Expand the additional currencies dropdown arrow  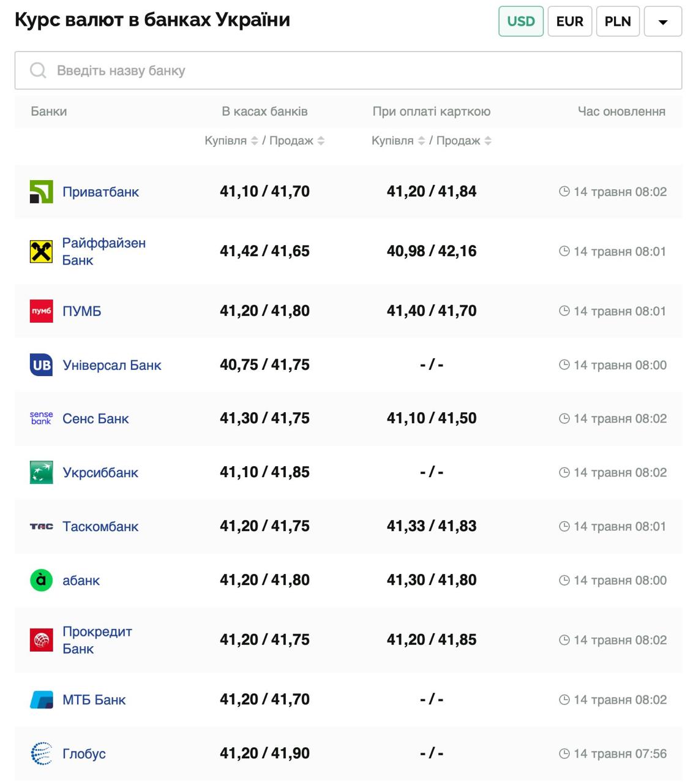(x=662, y=22)
